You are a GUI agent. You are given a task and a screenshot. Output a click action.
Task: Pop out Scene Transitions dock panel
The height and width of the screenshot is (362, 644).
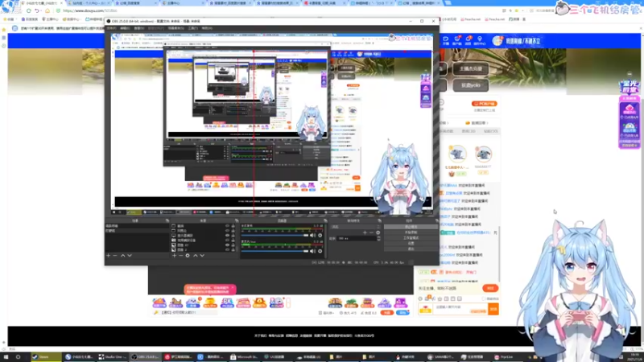click(379, 220)
